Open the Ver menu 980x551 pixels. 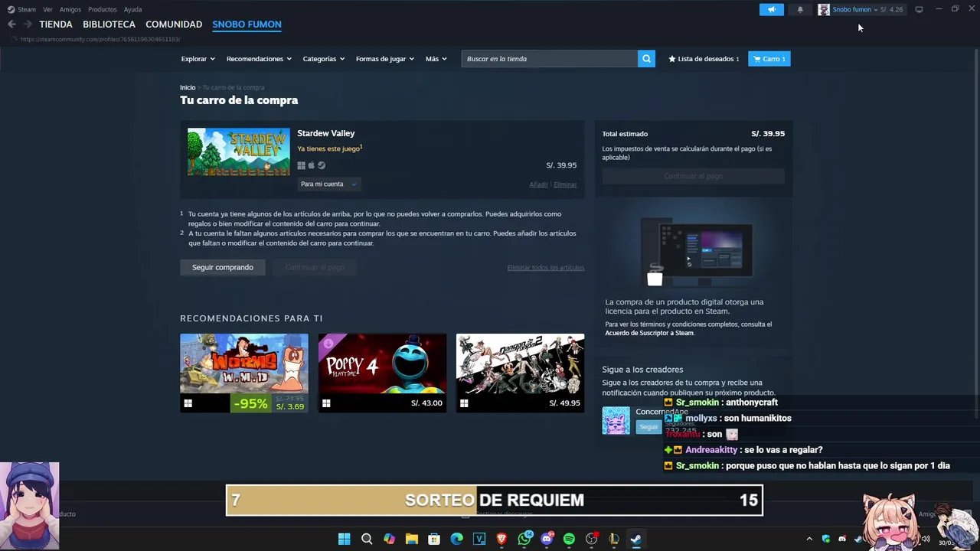47,9
